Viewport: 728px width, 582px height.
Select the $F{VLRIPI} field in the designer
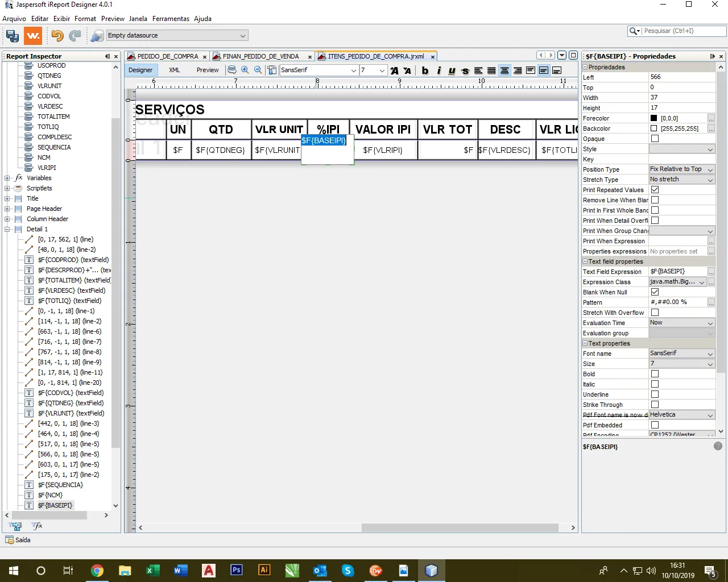[x=383, y=150]
